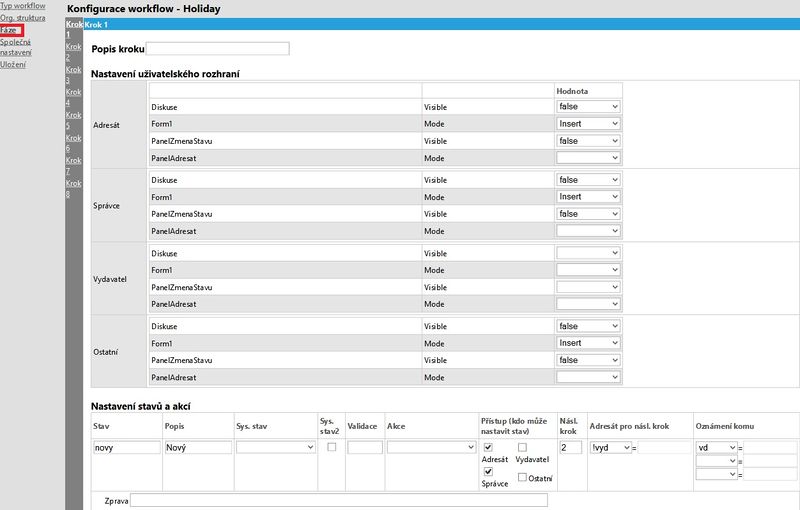The height and width of the screenshot is (510, 800).
Task: Click the Stav field containing novy
Action: [127, 447]
